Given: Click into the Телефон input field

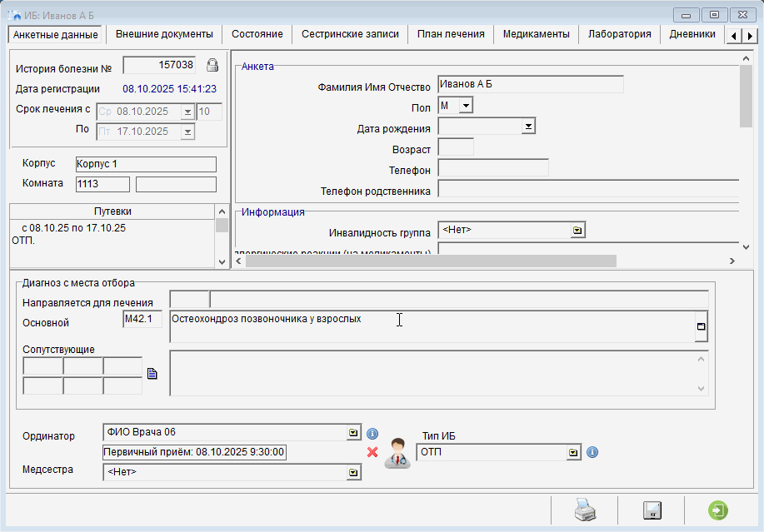Looking at the screenshot, I should pyautogui.click(x=492, y=168).
